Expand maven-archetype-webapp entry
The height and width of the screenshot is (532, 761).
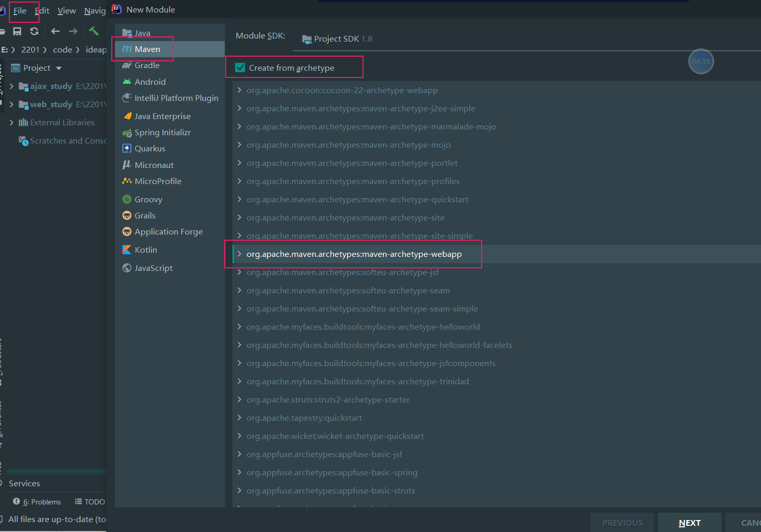tap(239, 254)
